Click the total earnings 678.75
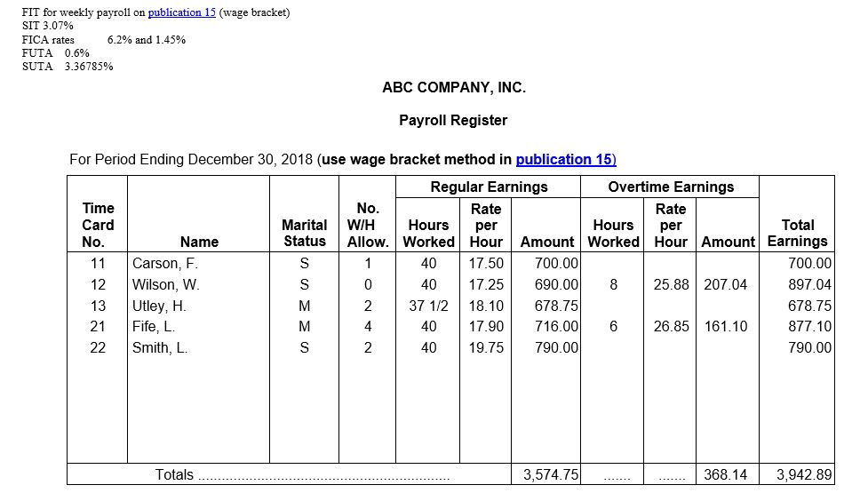Image resolution: width=868 pixels, height=501 pixels. pyautogui.click(x=810, y=306)
